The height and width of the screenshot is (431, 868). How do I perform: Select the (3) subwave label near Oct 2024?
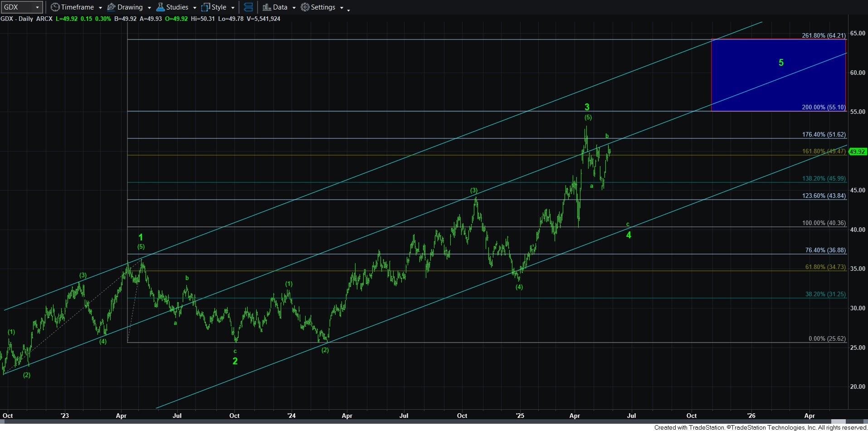[473, 190]
